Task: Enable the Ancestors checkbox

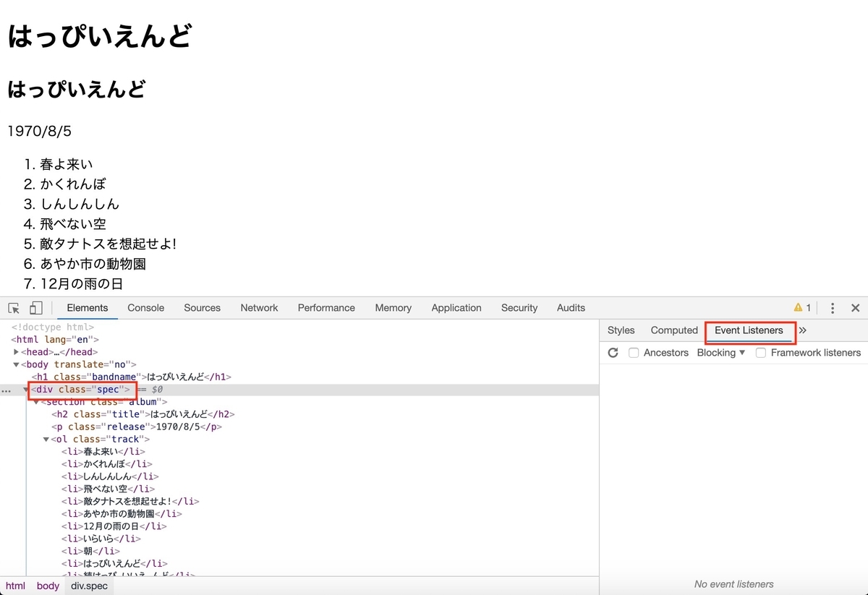Action: [634, 353]
